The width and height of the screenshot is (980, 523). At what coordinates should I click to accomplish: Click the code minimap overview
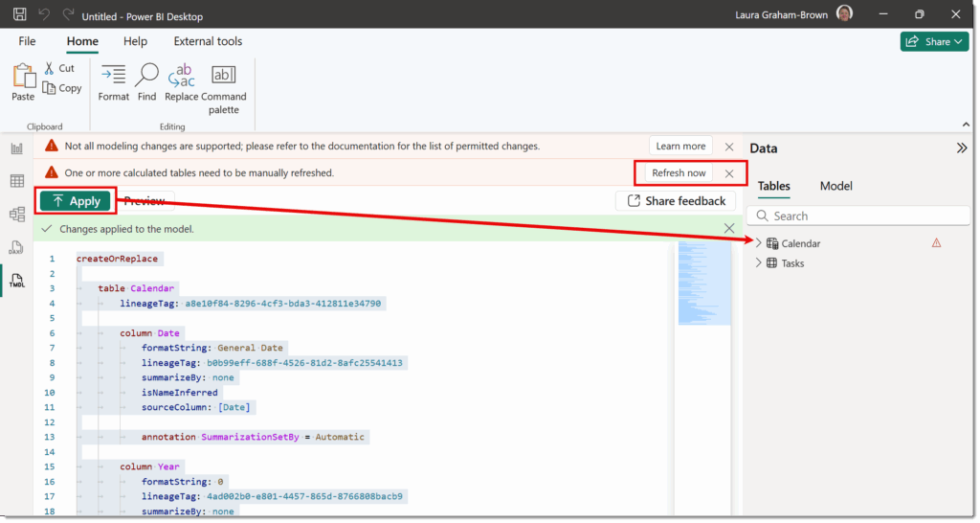(x=704, y=283)
